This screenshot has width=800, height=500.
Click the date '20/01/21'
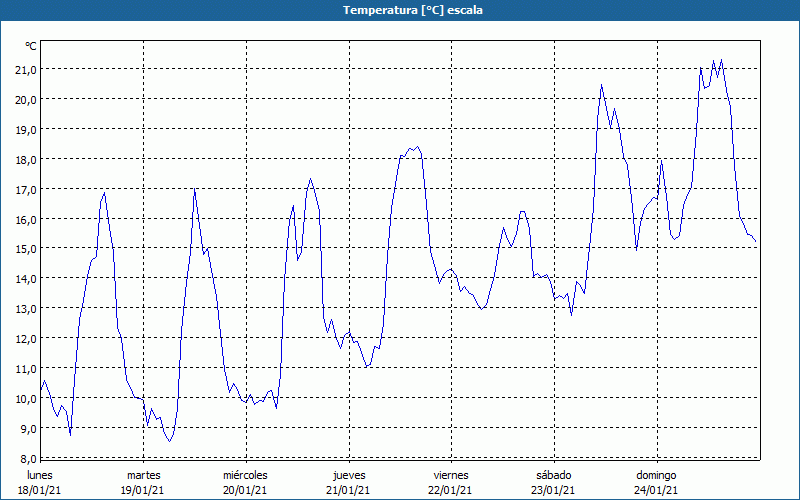click(245, 490)
